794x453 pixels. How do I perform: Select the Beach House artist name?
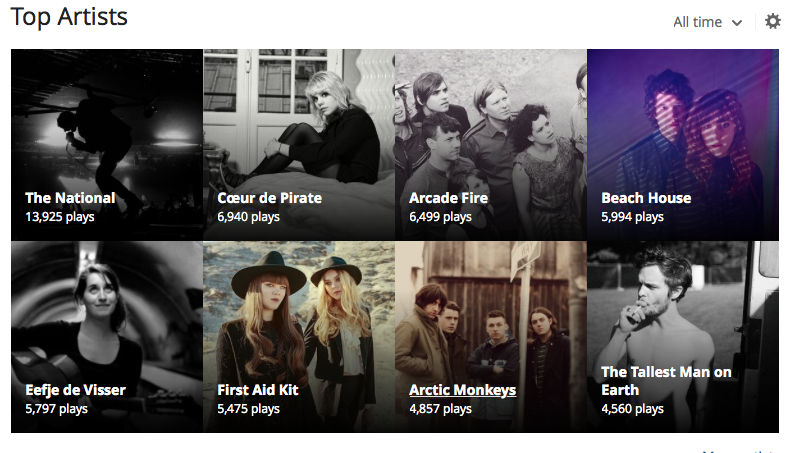coord(646,198)
